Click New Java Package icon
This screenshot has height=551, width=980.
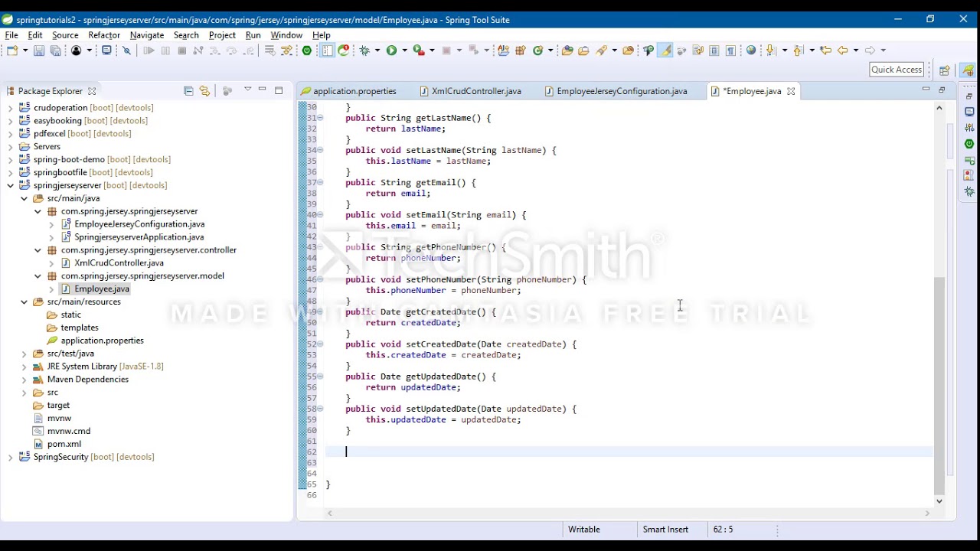coord(520,51)
